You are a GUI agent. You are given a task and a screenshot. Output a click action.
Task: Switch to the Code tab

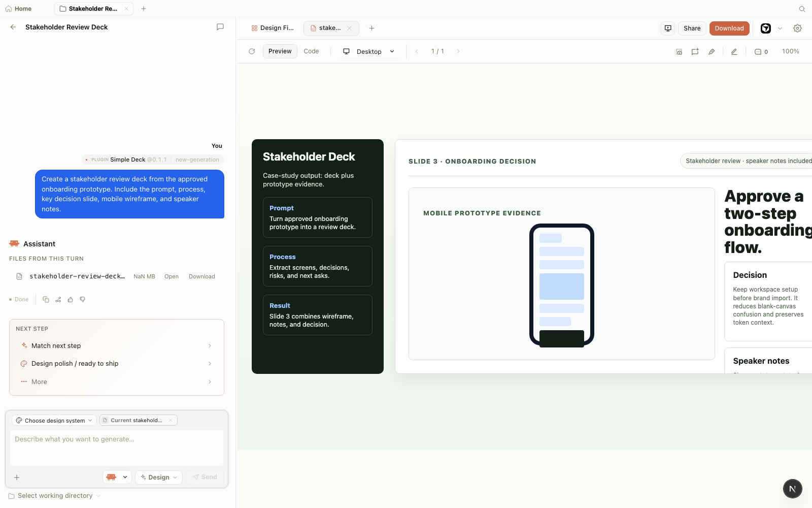(311, 51)
